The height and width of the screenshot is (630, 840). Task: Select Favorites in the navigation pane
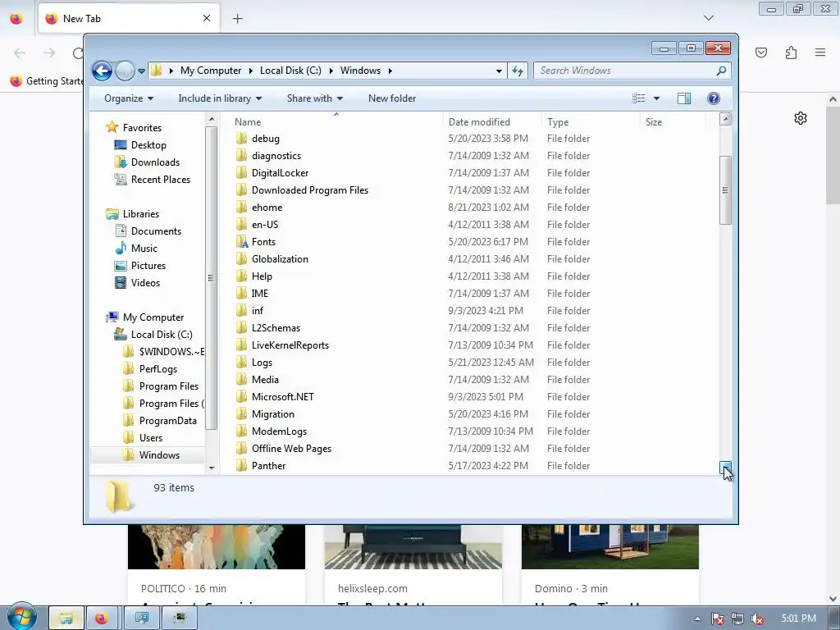click(142, 128)
